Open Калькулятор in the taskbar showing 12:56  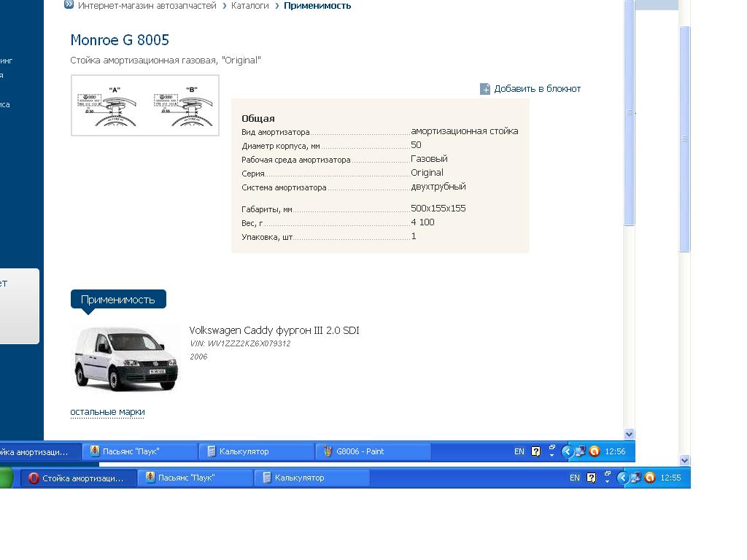click(256, 451)
